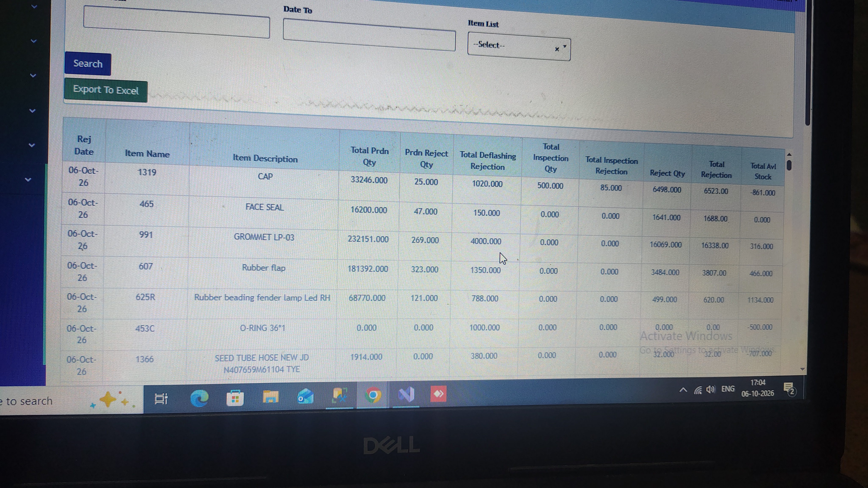Click the -861.000 Total Avl Stock value

762,193
